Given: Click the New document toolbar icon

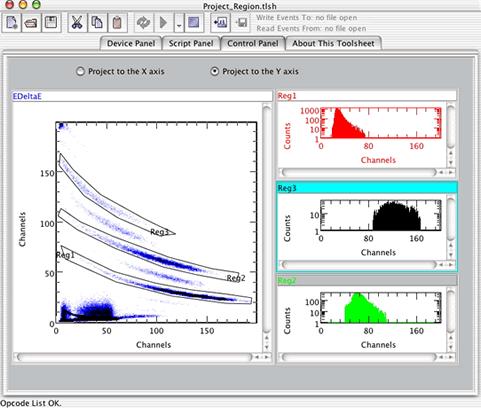Looking at the screenshot, I should (x=12, y=23).
